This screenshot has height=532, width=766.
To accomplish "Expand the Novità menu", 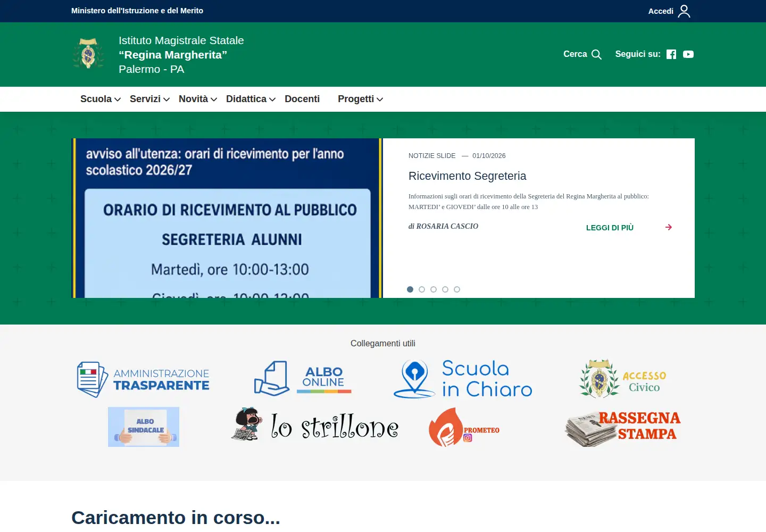I will (x=198, y=99).
